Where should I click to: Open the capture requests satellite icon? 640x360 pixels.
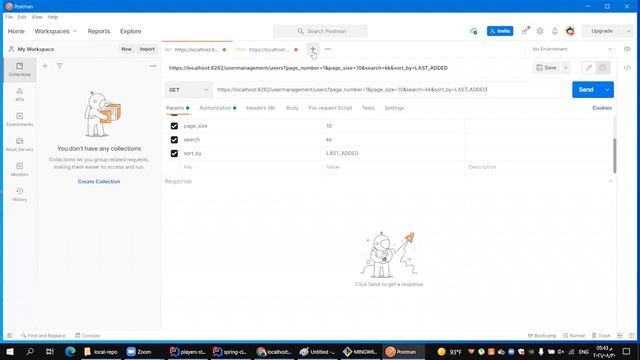pos(526,31)
